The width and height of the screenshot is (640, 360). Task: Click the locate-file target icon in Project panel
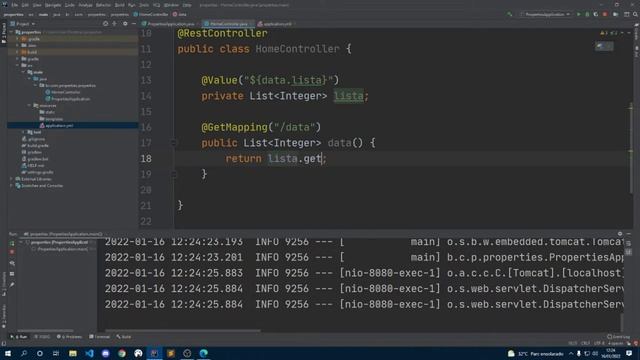click(x=105, y=24)
